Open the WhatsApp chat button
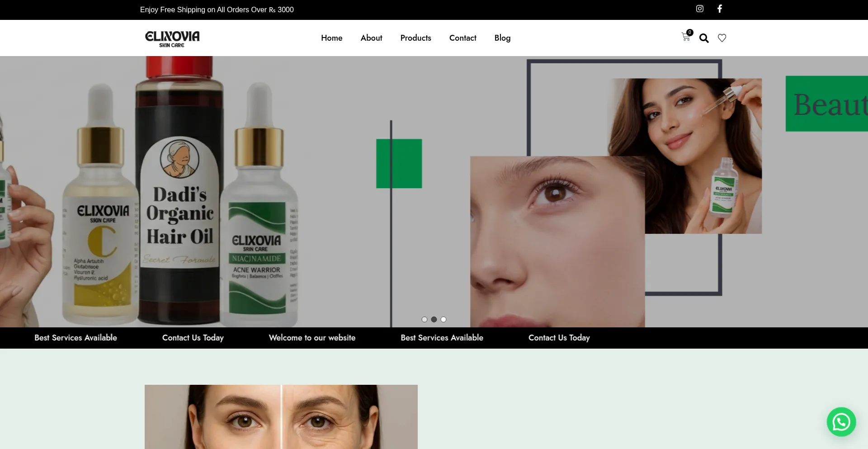Image resolution: width=868 pixels, height=449 pixels. [x=841, y=422]
